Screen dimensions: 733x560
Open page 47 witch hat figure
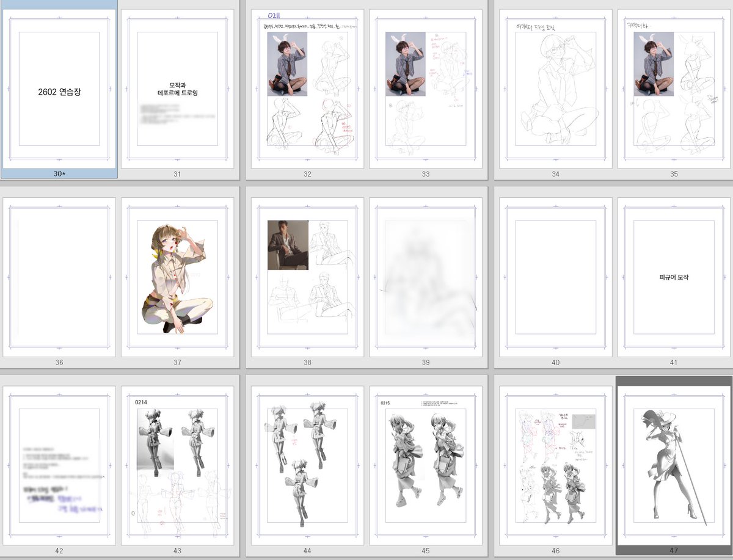pos(674,465)
